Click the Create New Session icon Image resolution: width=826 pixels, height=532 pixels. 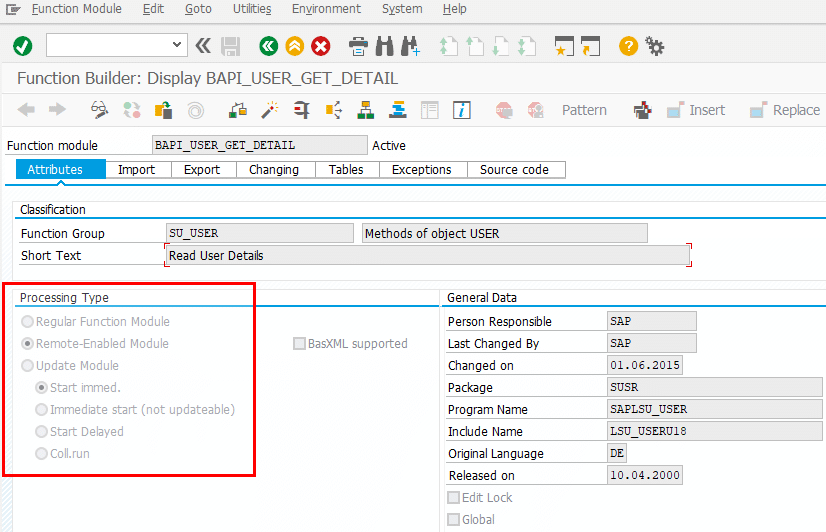coord(564,46)
